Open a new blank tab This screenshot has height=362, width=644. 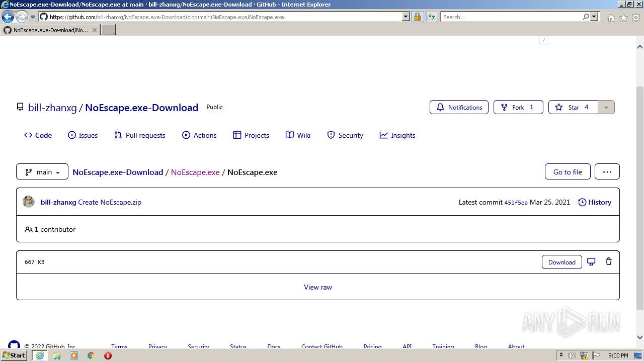[x=108, y=30]
